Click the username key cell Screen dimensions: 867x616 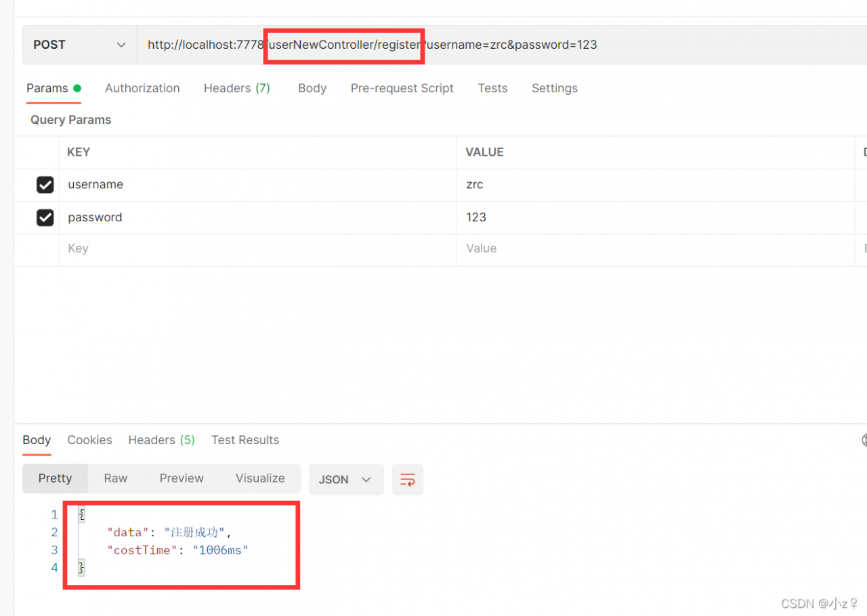coord(258,185)
